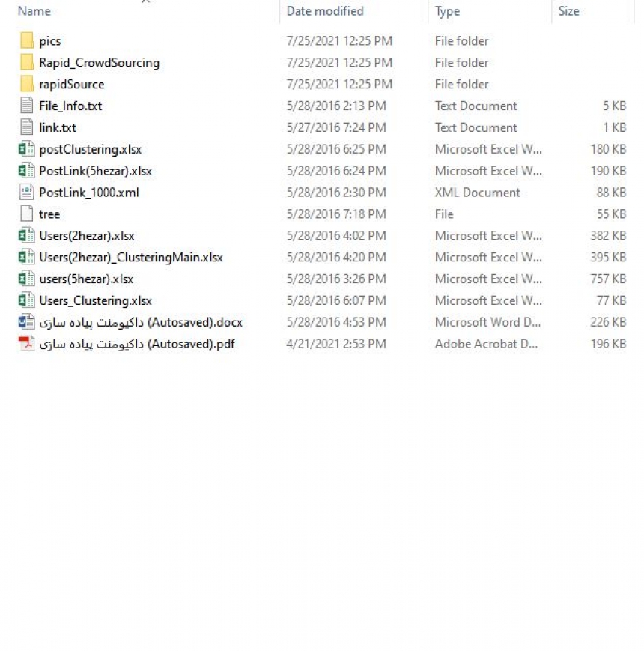Screen dimensions: 644x651
Task: Select the Users(2hezar).xlsx file name
Action: point(86,236)
